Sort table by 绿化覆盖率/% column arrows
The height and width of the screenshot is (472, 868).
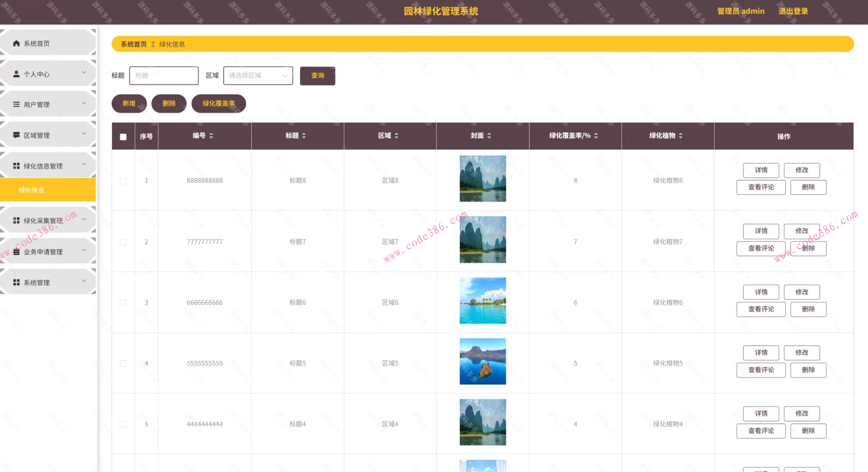coord(596,136)
